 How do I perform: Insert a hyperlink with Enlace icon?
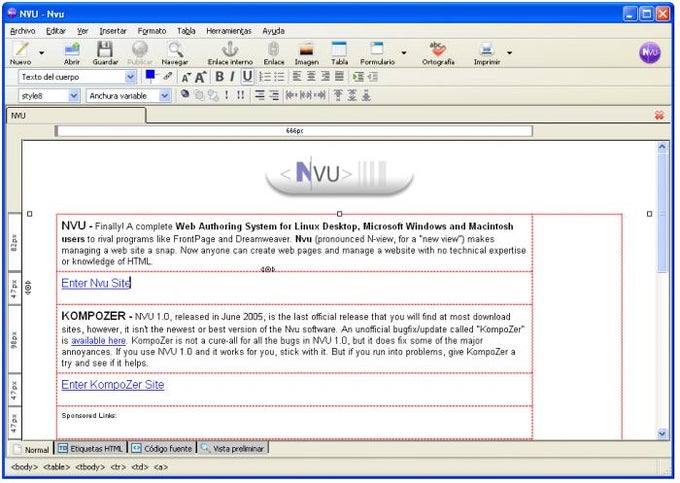tap(274, 53)
